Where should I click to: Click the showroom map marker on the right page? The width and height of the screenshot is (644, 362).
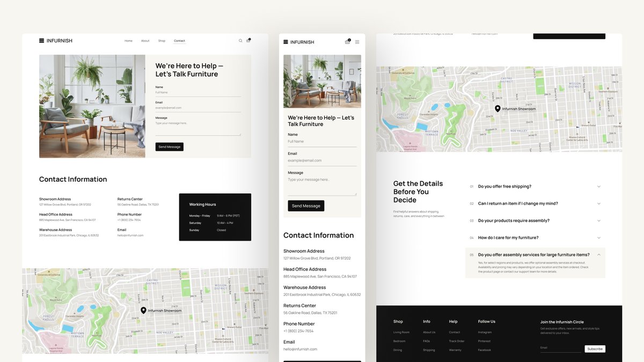(x=496, y=108)
